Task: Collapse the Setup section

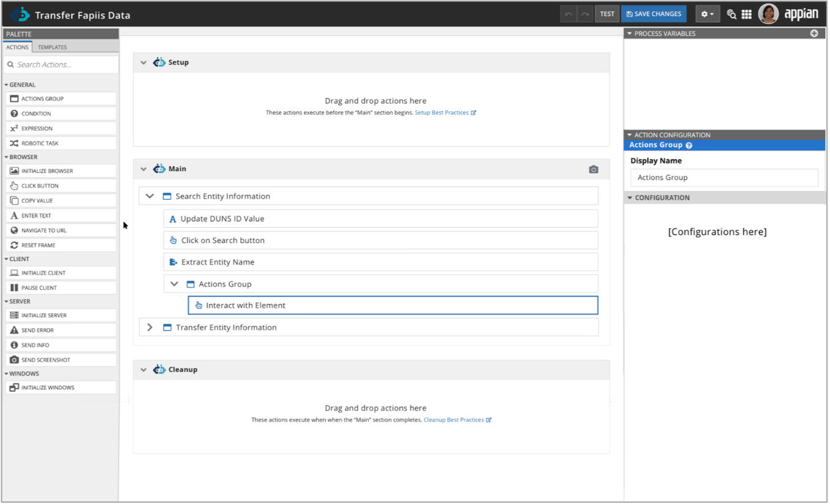Action: 144,62
